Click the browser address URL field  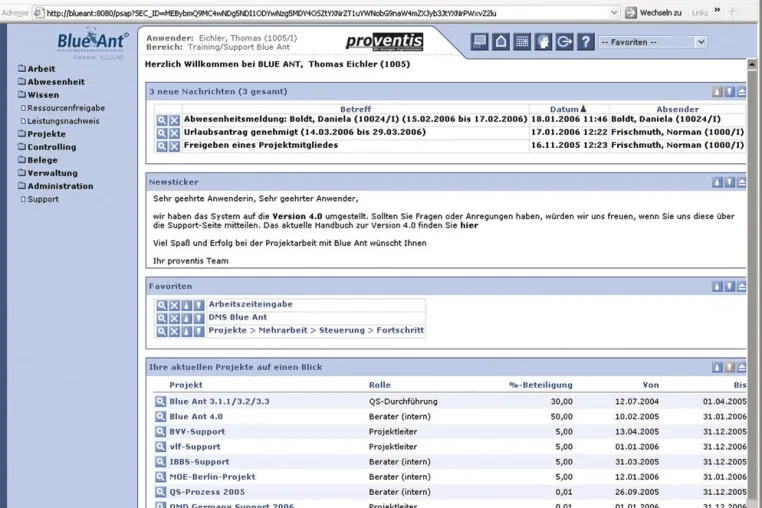point(327,13)
